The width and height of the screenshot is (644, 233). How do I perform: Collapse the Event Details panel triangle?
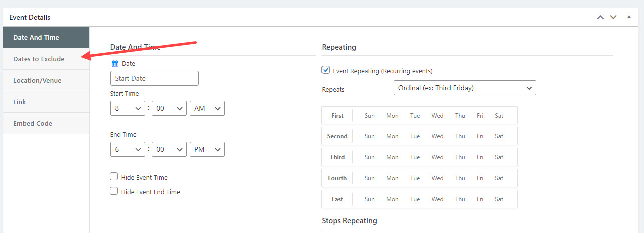click(629, 17)
